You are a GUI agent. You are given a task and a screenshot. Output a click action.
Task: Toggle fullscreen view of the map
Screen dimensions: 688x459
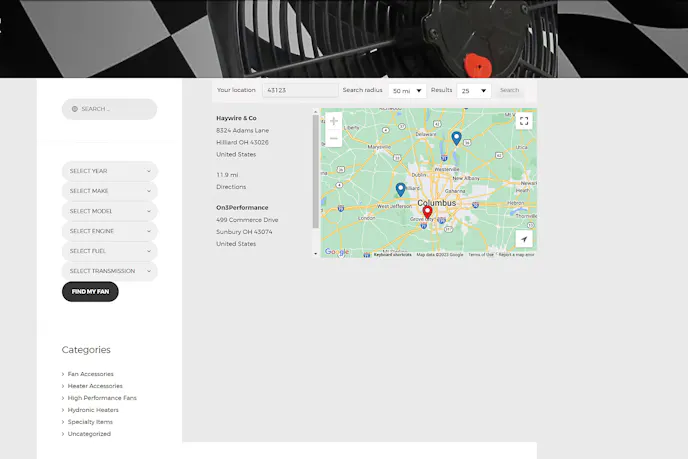click(523, 121)
